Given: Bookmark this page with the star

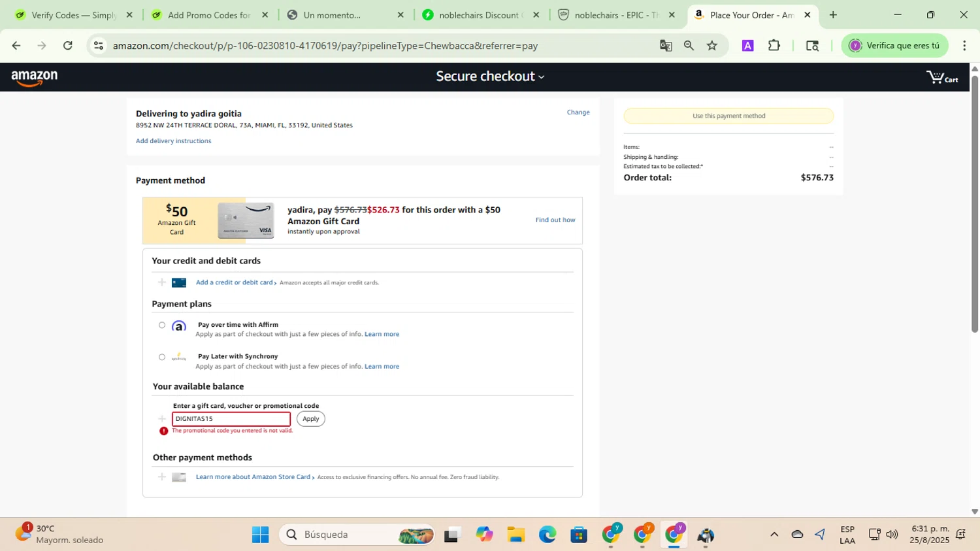Looking at the screenshot, I should coord(712,46).
